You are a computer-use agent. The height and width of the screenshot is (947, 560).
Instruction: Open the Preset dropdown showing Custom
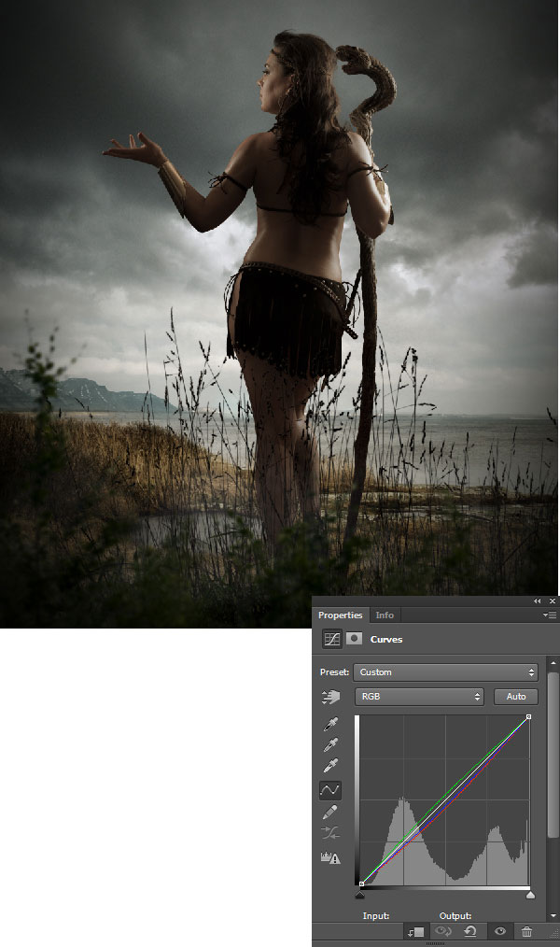(445, 672)
